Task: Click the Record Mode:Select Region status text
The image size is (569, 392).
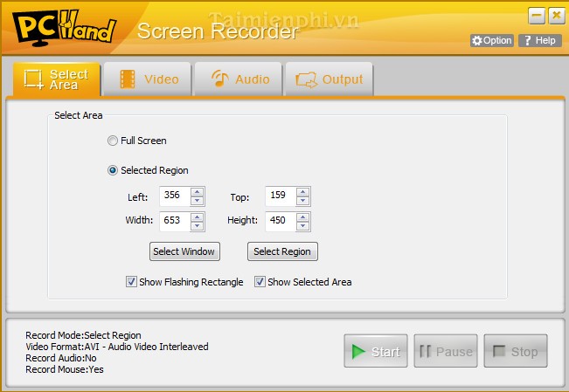Action: pos(83,335)
